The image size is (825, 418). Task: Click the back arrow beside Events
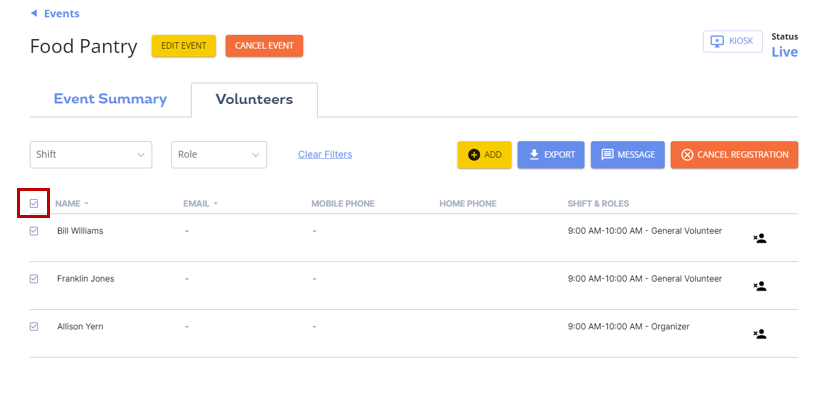coord(34,14)
